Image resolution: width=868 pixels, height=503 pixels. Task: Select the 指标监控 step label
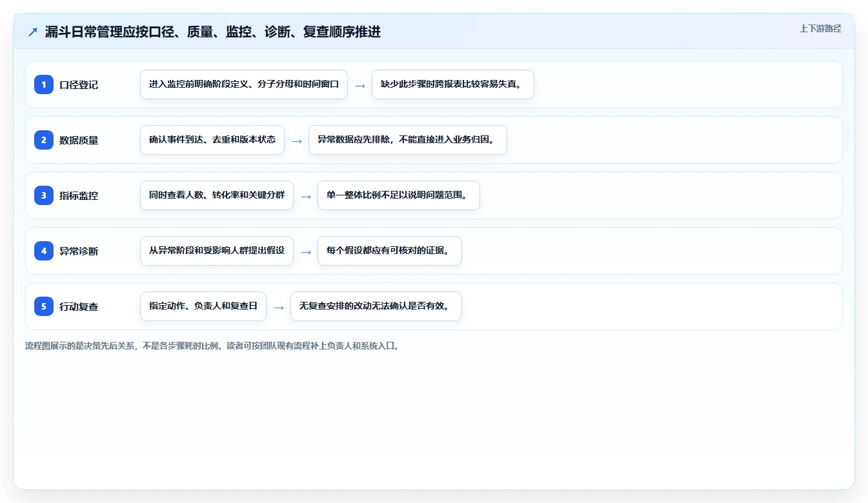point(79,195)
